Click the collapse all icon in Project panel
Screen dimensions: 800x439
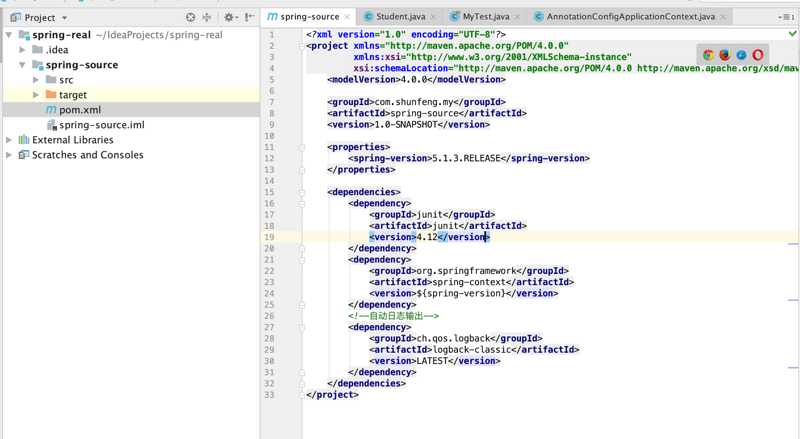click(x=207, y=17)
